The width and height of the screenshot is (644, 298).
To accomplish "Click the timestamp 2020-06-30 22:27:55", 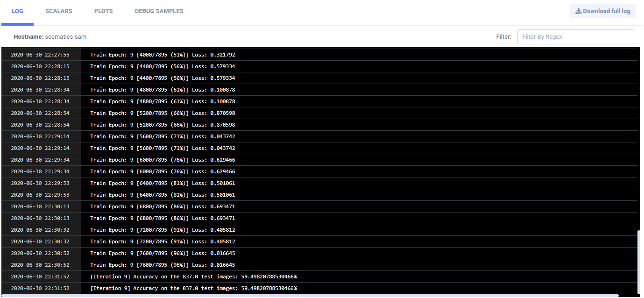I will pos(40,55).
